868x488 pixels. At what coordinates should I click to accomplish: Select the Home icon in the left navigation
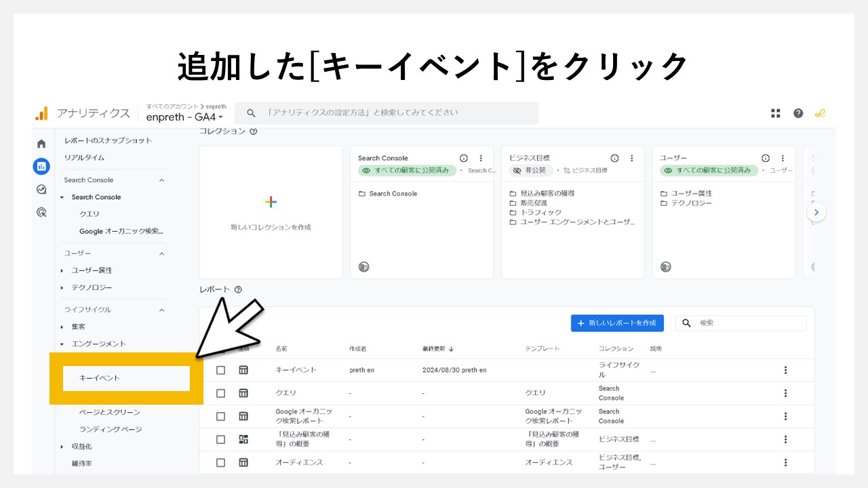tap(41, 143)
